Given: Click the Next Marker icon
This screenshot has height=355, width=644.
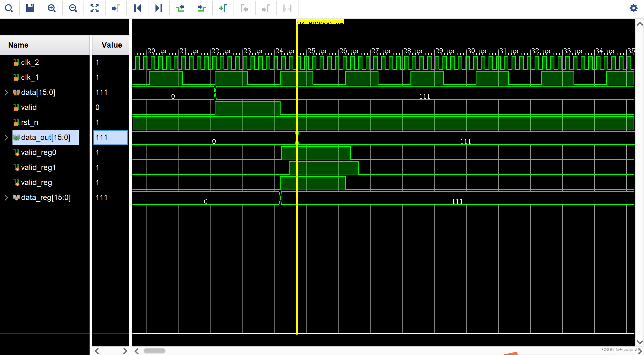Looking at the screenshot, I should [266, 8].
